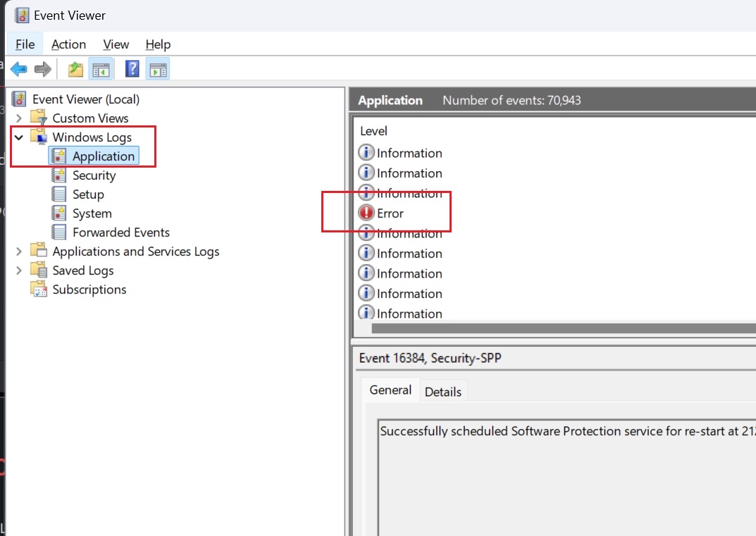
Task: Click the Setup log icon
Action: (58, 194)
